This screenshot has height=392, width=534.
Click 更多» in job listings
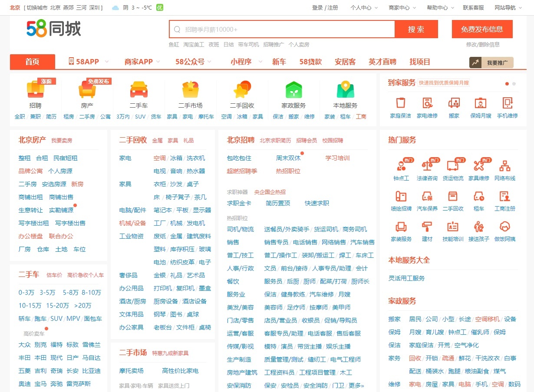356,385
